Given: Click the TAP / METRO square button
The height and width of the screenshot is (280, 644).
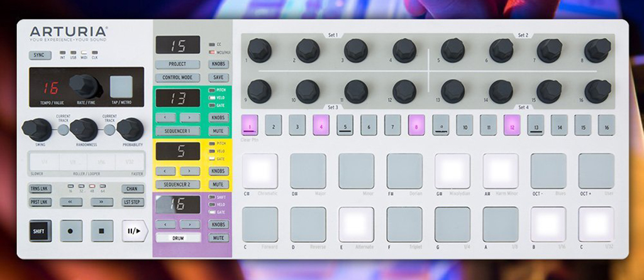Looking at the screenshot, I should point(121,87).
